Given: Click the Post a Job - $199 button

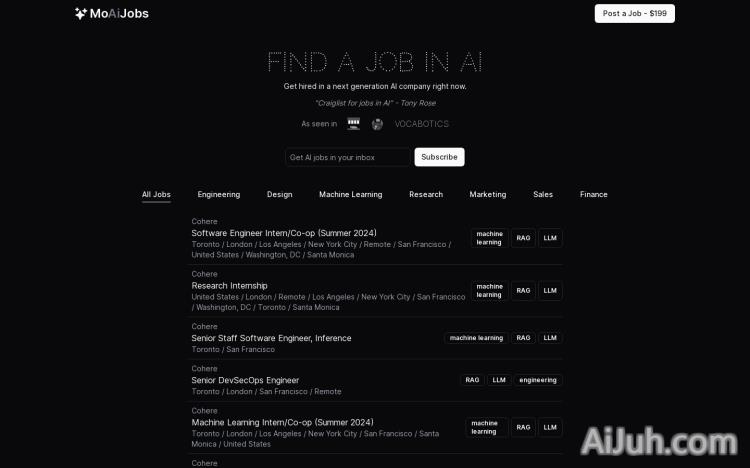Looking at the screenshot, I should click(x=635, y=13).
